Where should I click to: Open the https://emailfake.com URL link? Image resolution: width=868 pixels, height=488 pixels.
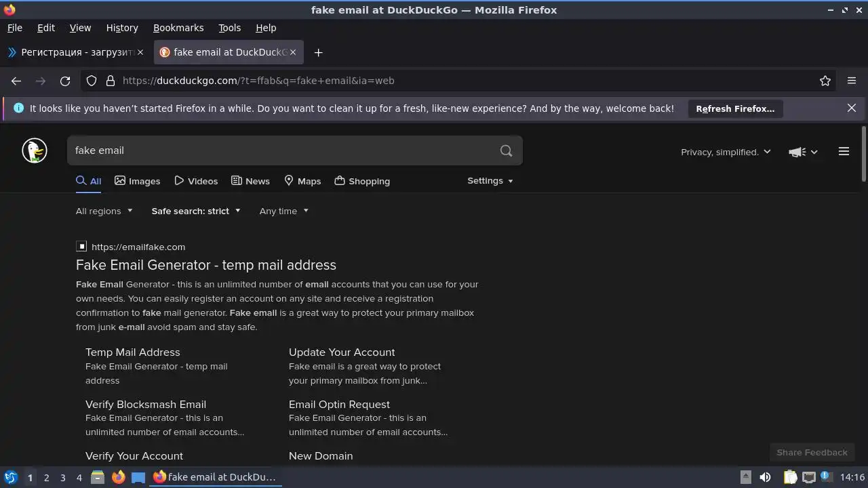[138, 247]
